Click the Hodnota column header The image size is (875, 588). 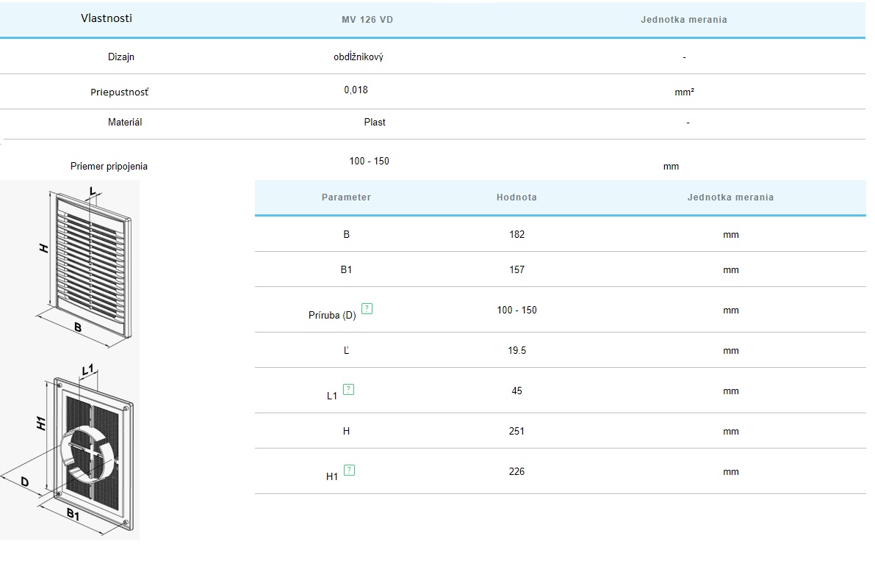coord(516,197)
